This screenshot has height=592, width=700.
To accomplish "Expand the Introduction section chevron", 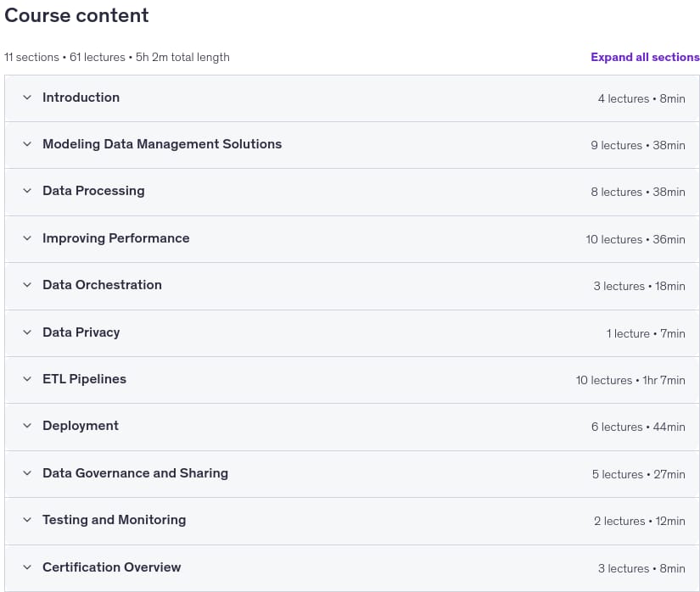I will [27, 98].
